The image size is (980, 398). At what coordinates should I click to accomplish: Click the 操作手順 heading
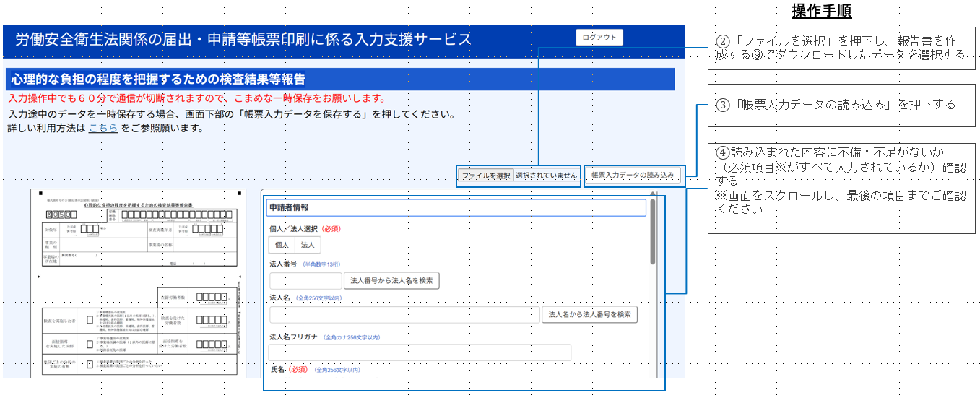point(821,12)
